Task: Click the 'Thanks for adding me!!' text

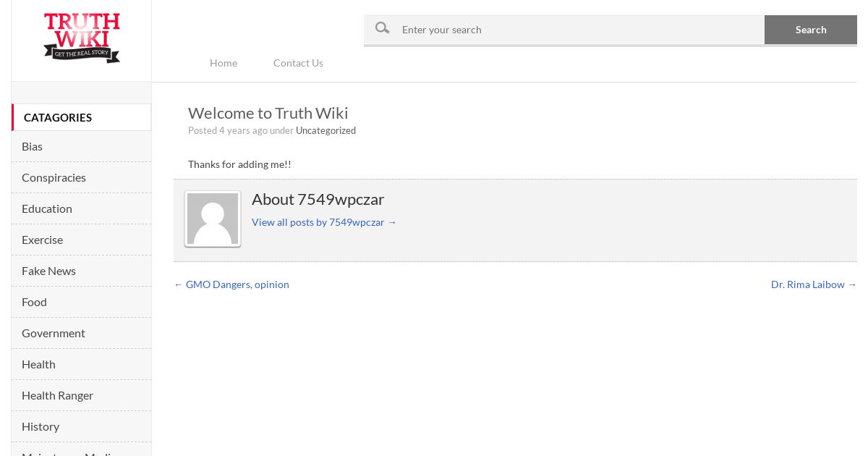Action: 239,164
